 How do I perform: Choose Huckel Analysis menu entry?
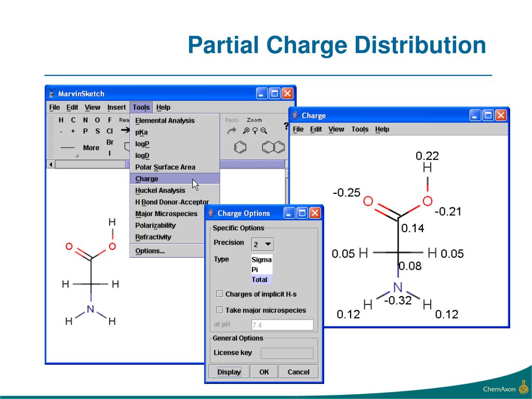coord(175,190)
